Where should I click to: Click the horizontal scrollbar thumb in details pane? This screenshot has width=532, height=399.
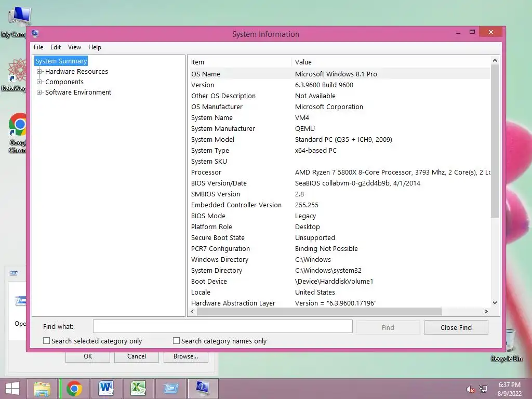click(320, 312)
